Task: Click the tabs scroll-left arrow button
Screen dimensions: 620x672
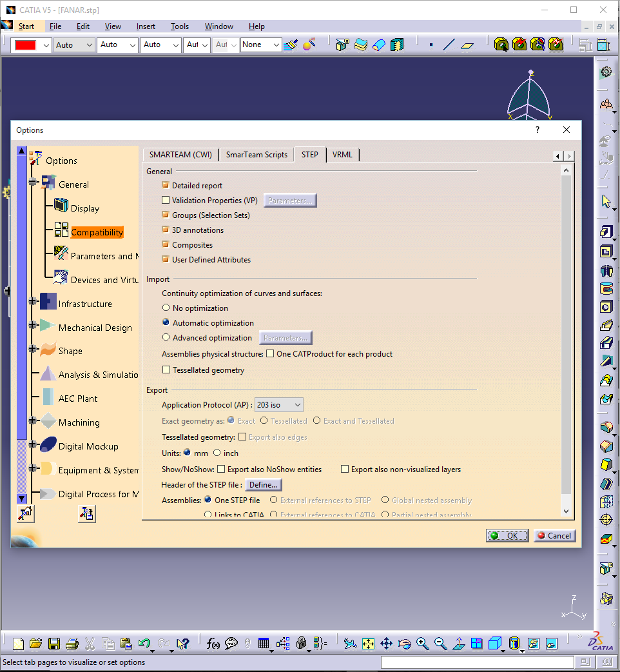Action: click(557, 156)
